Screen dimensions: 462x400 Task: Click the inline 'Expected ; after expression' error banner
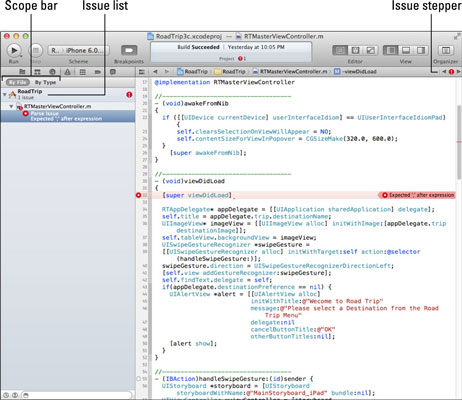[418, 195]
